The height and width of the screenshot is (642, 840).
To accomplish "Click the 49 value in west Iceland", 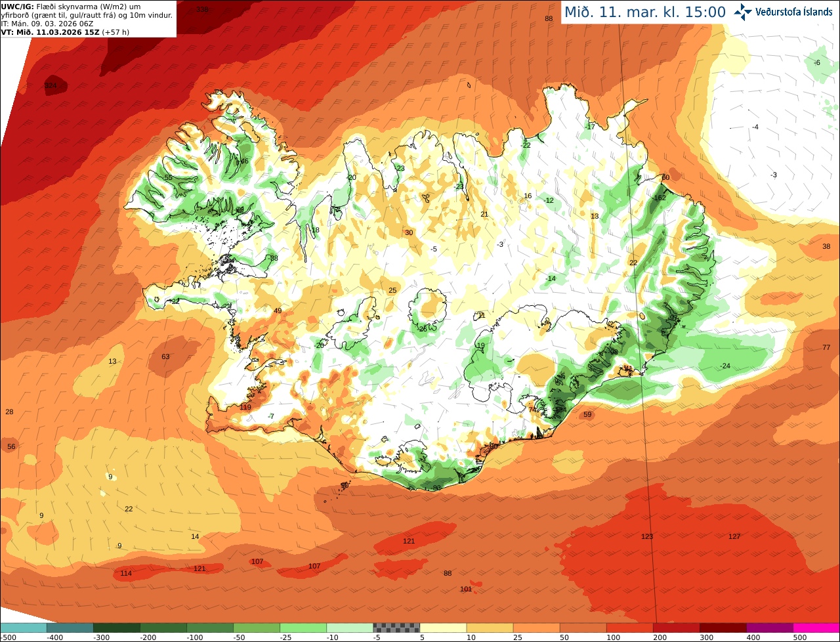I will (278, 310).
